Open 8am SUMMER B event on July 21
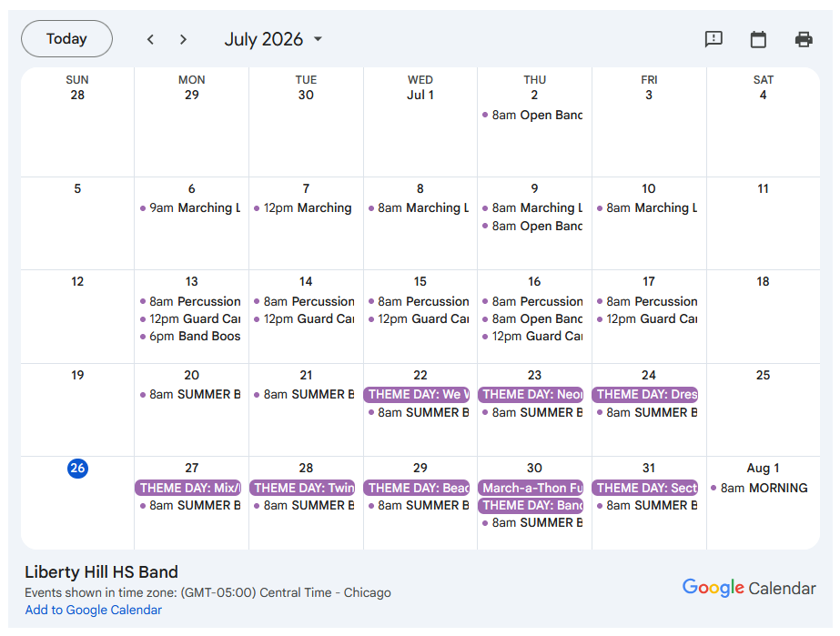Screen dimensions: 840x636 click(x=304, y=394)
